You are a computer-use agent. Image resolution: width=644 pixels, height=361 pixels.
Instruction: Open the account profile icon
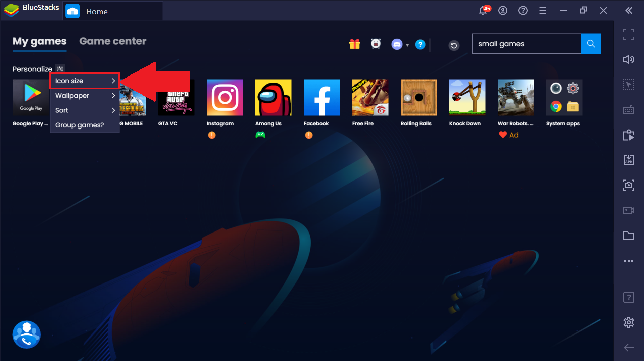pyautogui.click(x=503, y=11)
